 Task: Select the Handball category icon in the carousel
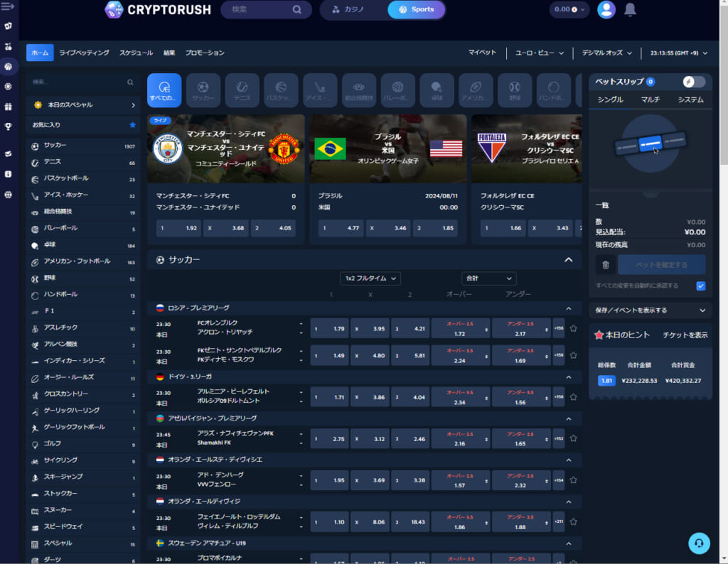(x=553, y=90)
